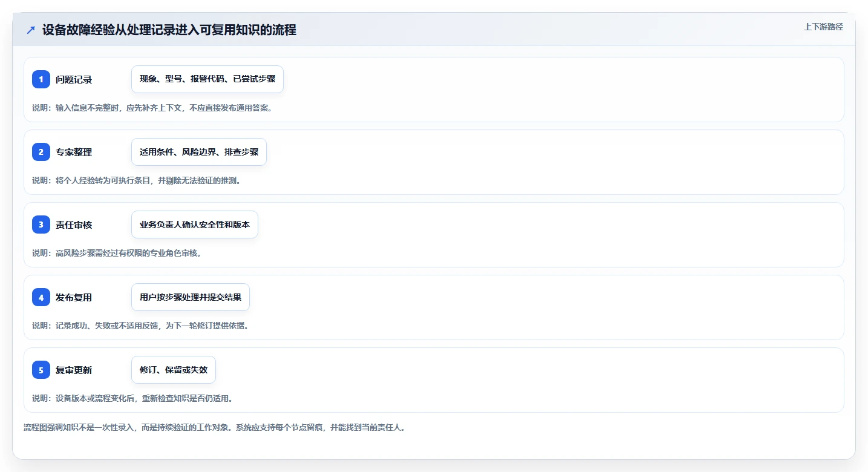Viewport: 868px width, 472px height.
Task: Click the arrow icon beside the flow title
Action: pyautogui.click(x=31, y=30)
